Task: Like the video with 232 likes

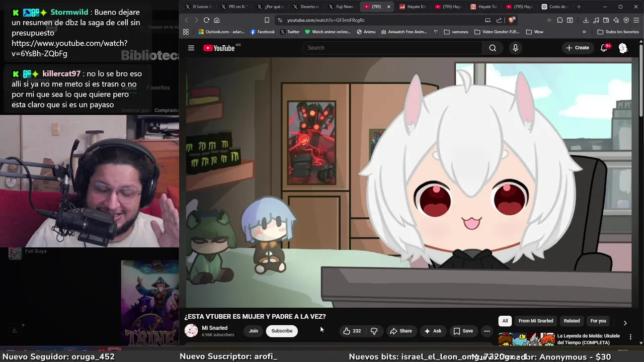Action: (352, 331)
